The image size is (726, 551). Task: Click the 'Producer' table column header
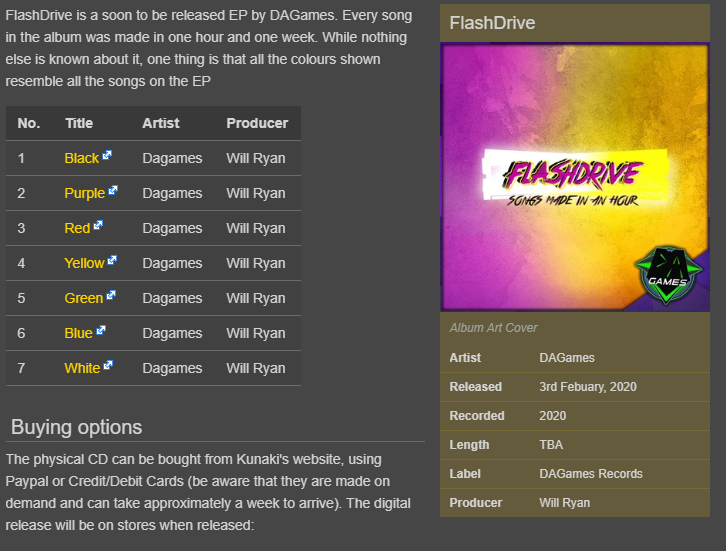tap(257, 123)
